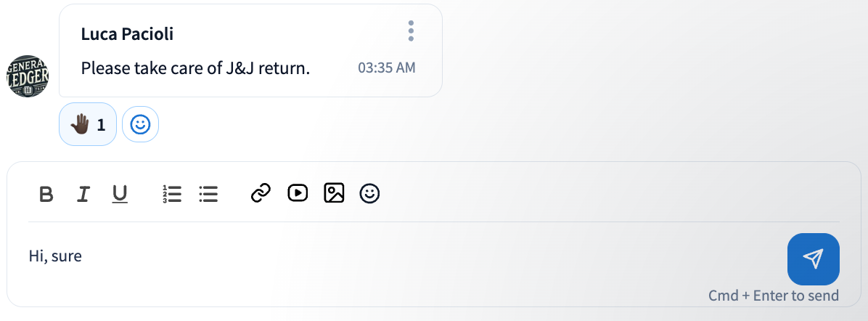Click the text "Please take care of J&J return."
Viewport: 868px width, 321px height.
click(195, 68)
